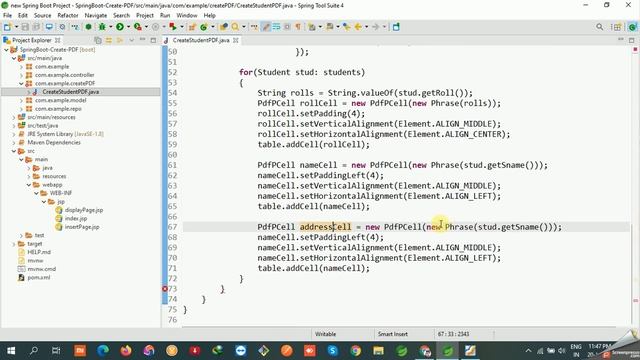Expand the Maven Dependencies node
The height and width of the screenshot is (360, 640).
[14, 142]
